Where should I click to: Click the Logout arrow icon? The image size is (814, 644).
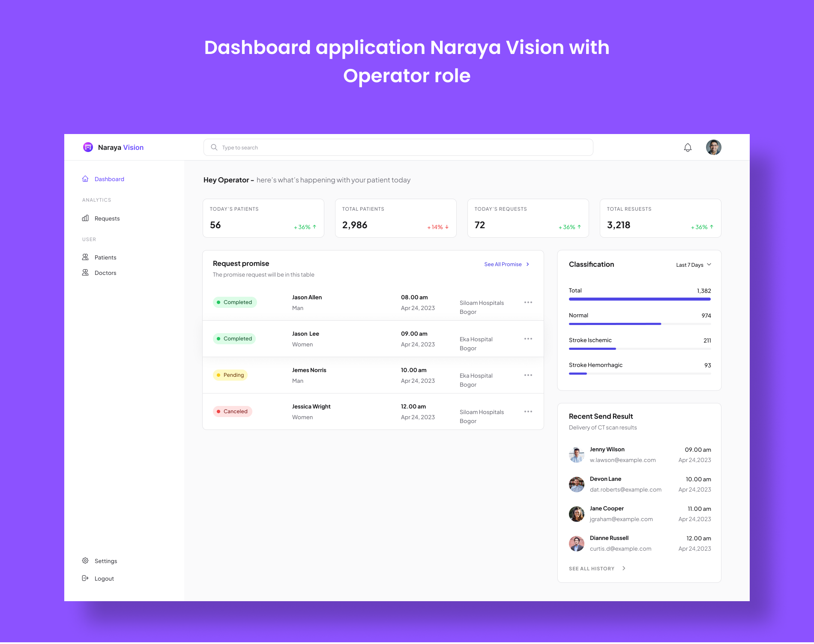click(x=85, y=578)
